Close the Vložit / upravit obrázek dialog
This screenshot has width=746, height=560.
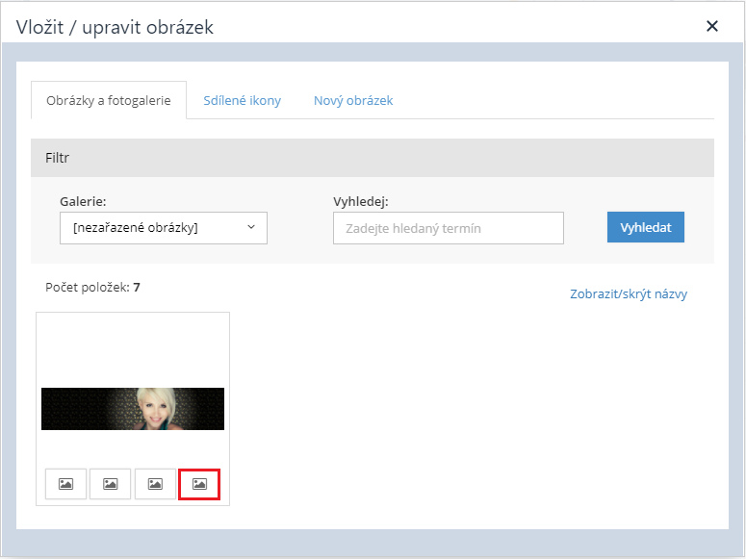click(711, 26)
